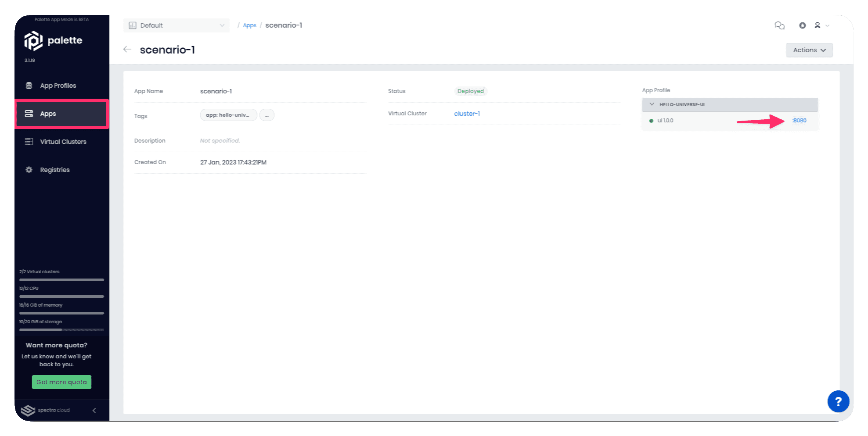
Task: Click the project chart icon beside Default
Action: (x=133, y=25)
